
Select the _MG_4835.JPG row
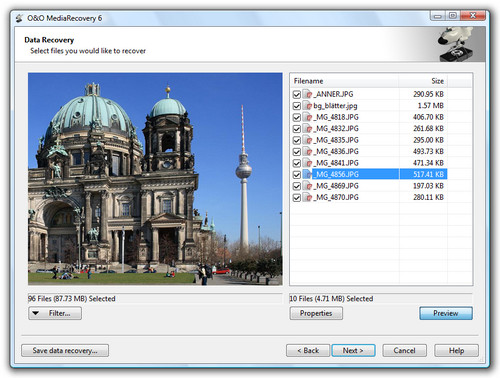[370, 140]
